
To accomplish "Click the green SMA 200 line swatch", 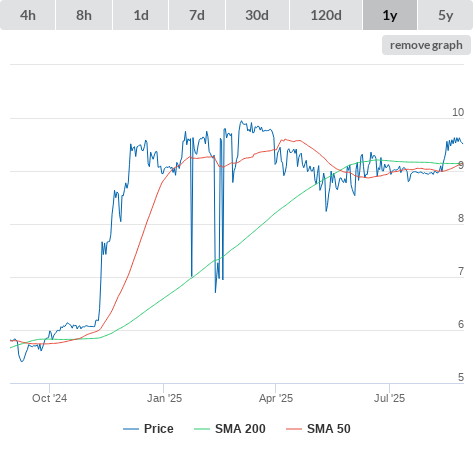I will [x=202, y=429].
